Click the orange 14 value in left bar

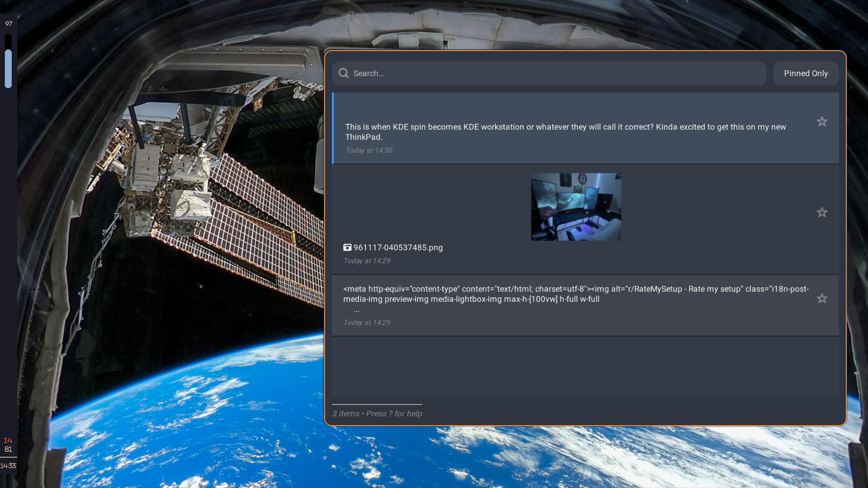pyautogui.click(x=8, y=440)
